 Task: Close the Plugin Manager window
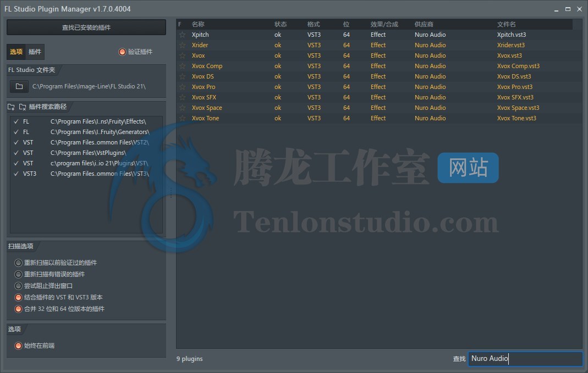pyautogui.click(x=579, y=9)
